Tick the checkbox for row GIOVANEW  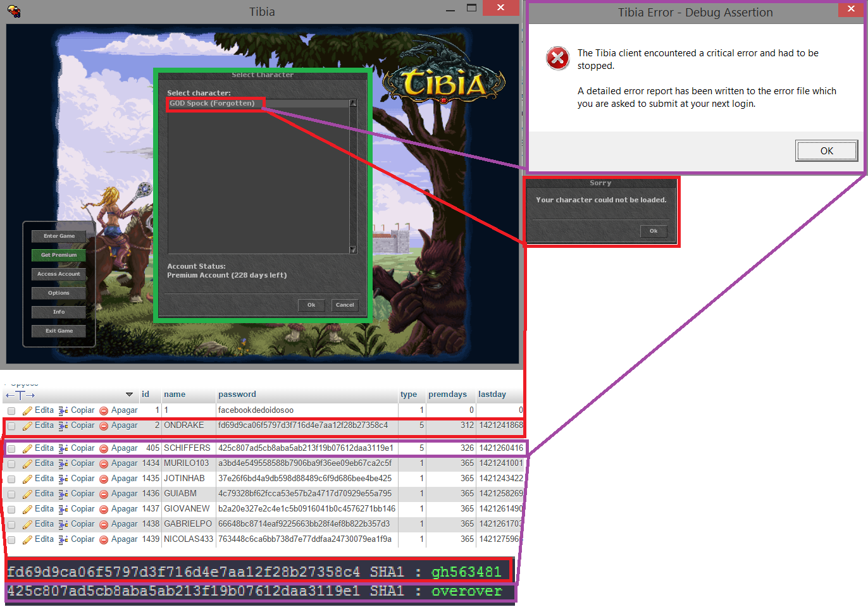click(x=11, y=510)
